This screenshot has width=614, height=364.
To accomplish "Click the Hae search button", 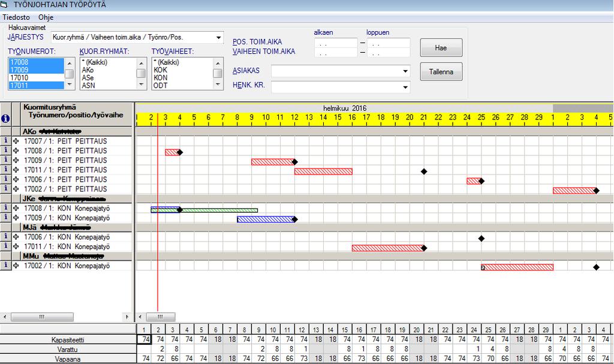I will (441, 48).
